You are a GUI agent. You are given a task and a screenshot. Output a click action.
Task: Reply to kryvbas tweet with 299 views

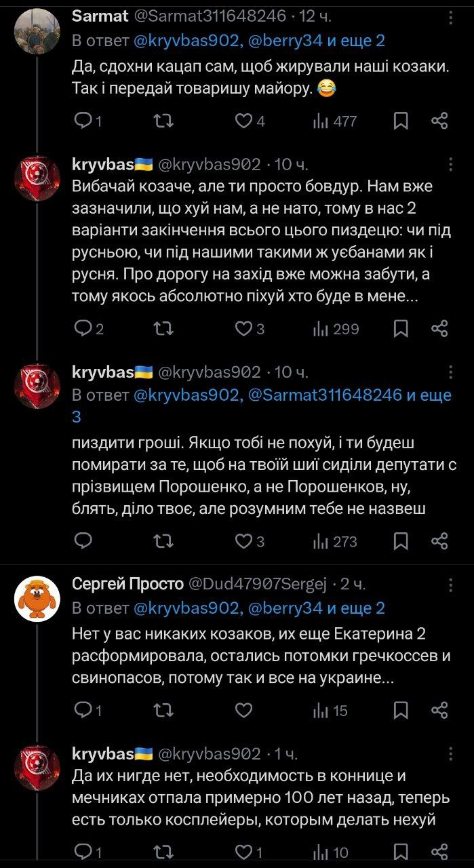click(x=83, y=329)
